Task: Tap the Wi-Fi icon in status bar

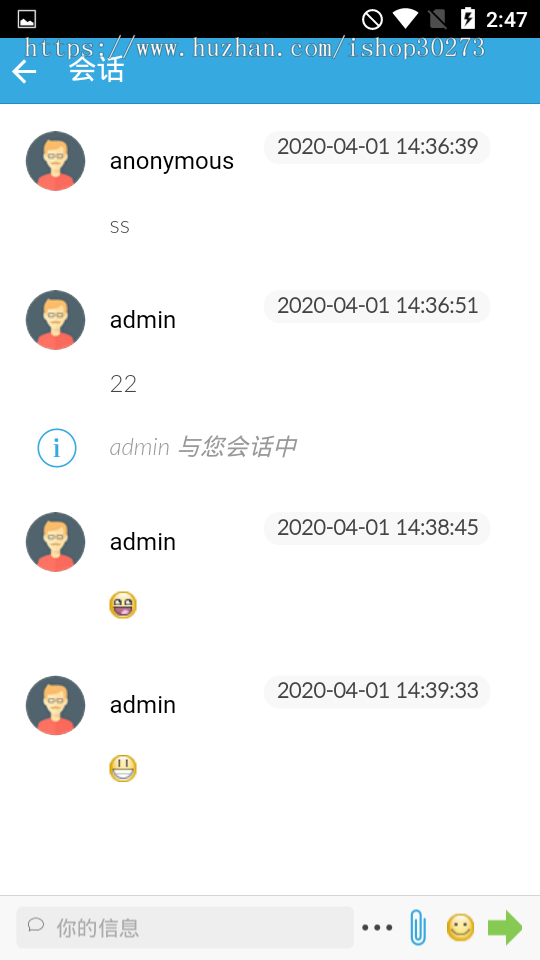Action: point(405,19)
